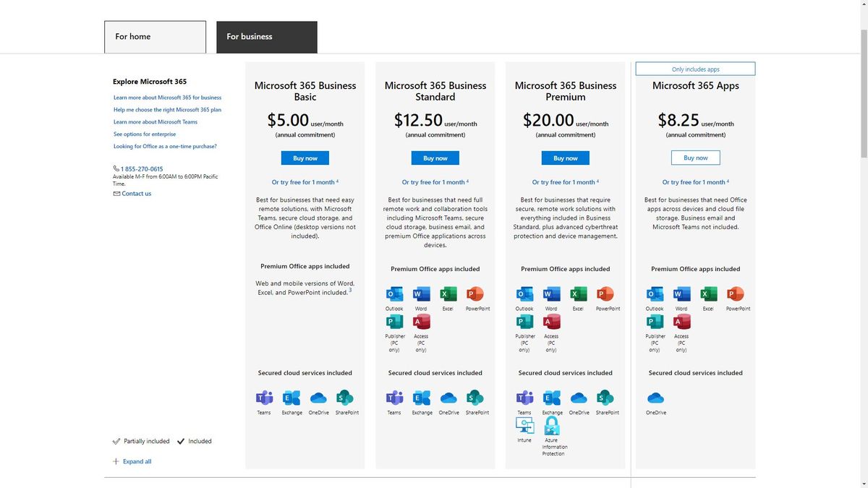Click Intune icon under Business Premium
This screenshot has height=488, width=868.
(524, 426)
